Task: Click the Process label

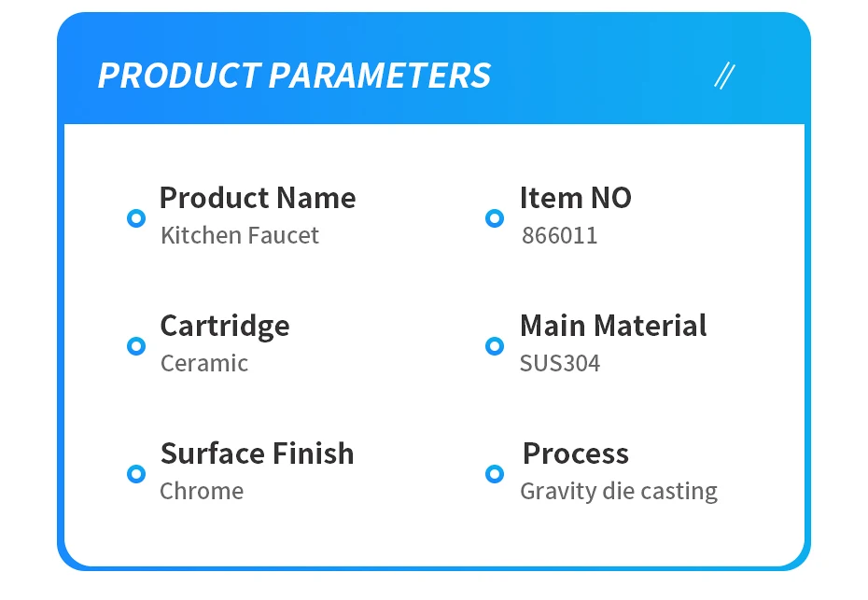Action: (576, 453)
